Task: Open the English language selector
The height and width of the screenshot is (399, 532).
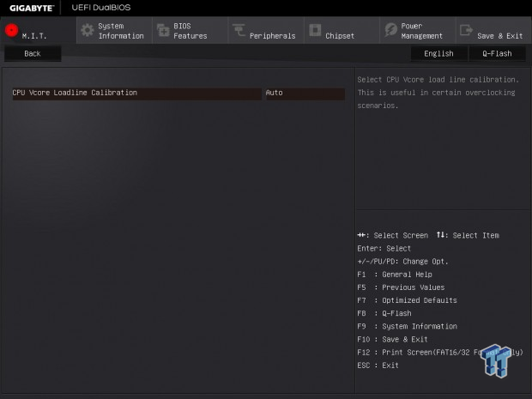Action: (438, 53)
